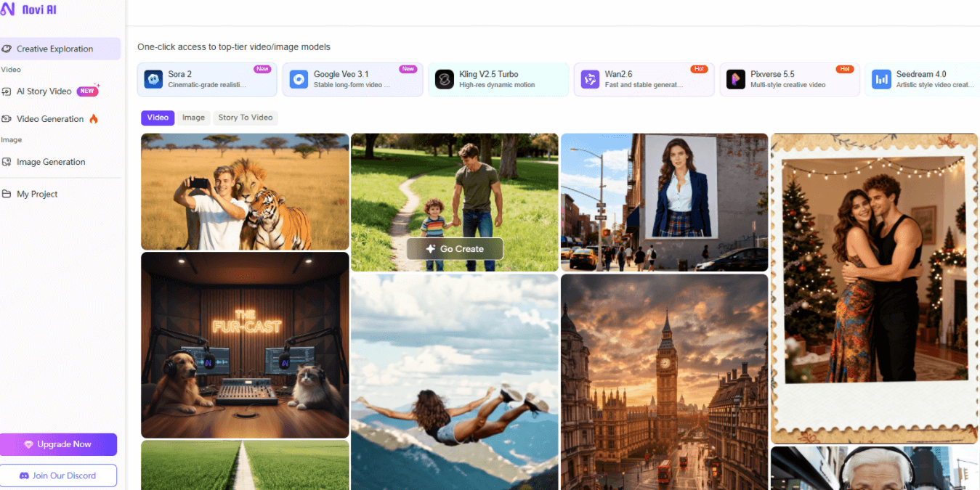Click the Novi AI logo icon
Image resolution: width=980 pixels, height=490 pixels.
point(8,9)
